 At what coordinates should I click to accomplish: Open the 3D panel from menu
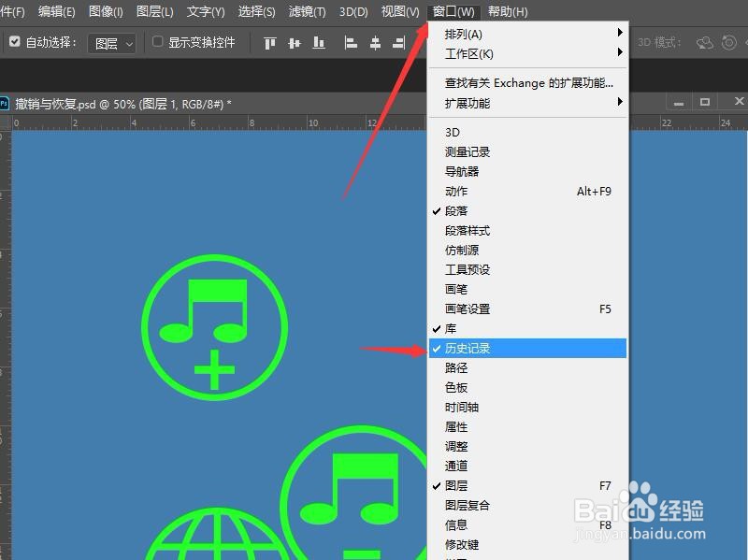[527, 132]
